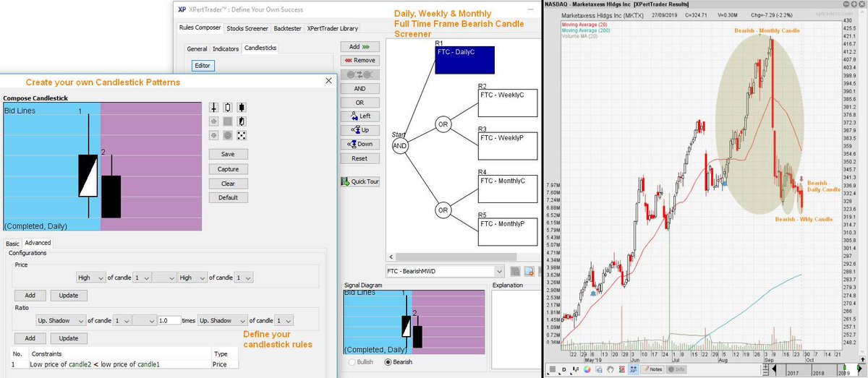Open the Stocks Screener tab

pos(247,28)
